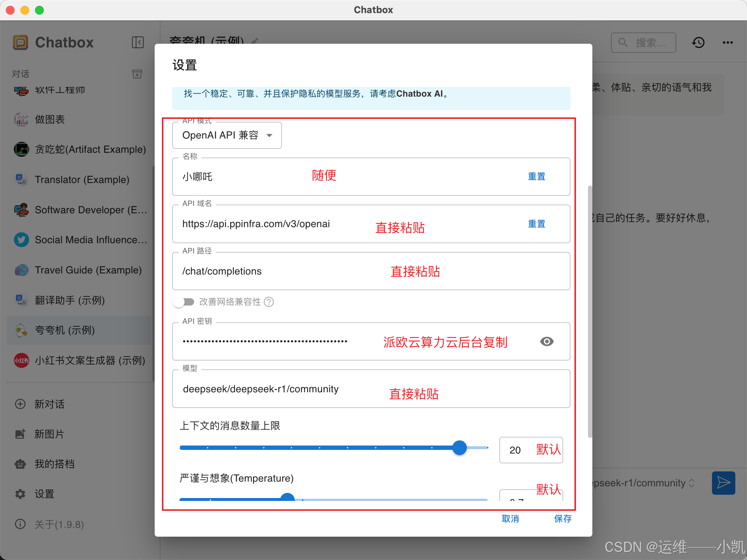Click the Social Media Influencer Twitter icon
The width and height of the screenshot is (747, 560).
click(x=21, y=240)
